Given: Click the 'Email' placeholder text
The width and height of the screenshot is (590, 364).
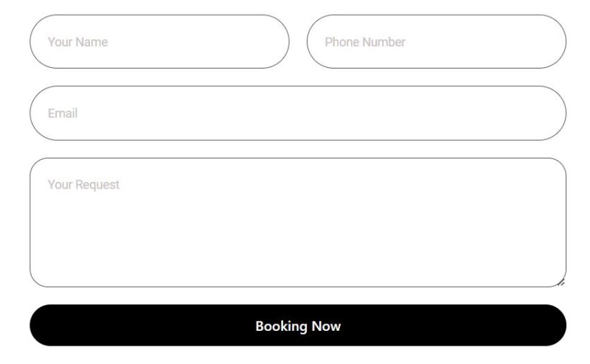Looking at the screenshot, I should (63, 113).
